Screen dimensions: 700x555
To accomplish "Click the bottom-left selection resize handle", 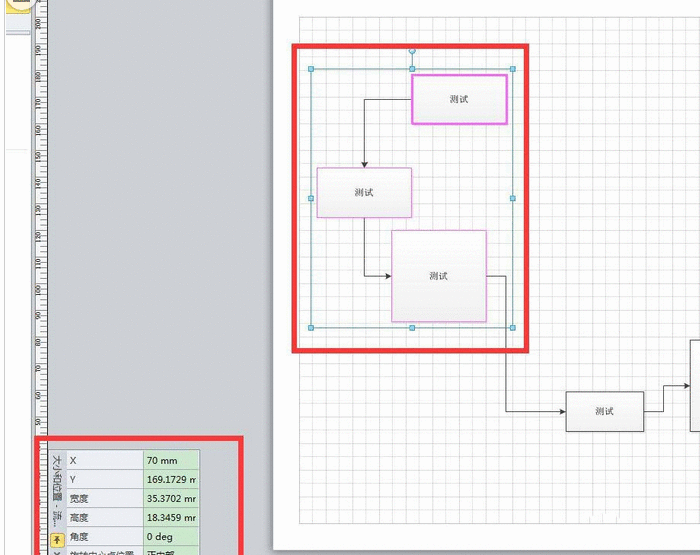I will tap(312, 327).
